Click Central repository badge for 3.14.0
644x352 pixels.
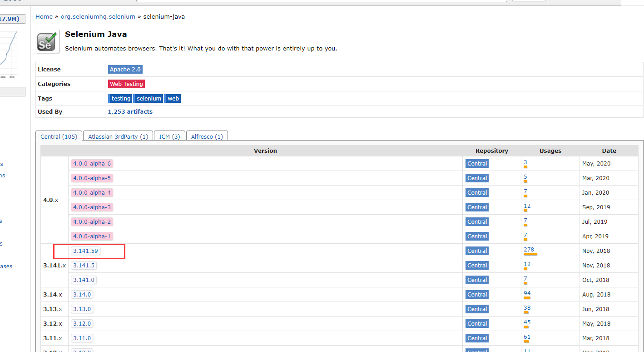(x=477, y=295)
